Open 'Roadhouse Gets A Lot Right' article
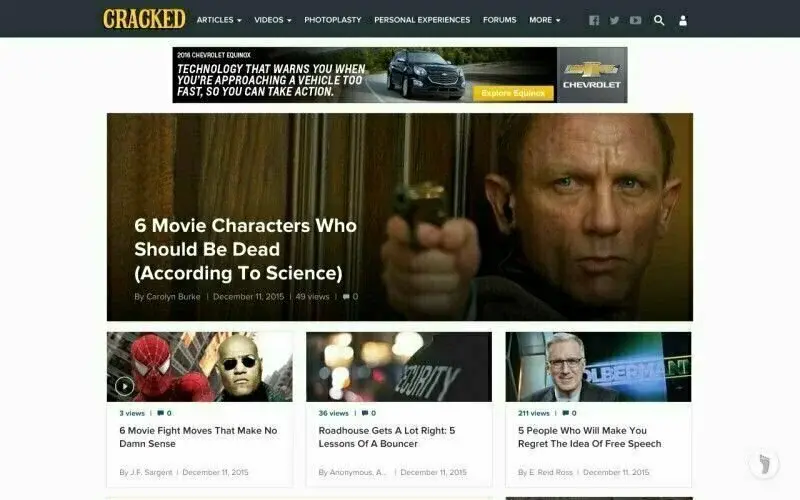This screenshot has height=500, width=800. pyautogui.click(x=387, y=437)
